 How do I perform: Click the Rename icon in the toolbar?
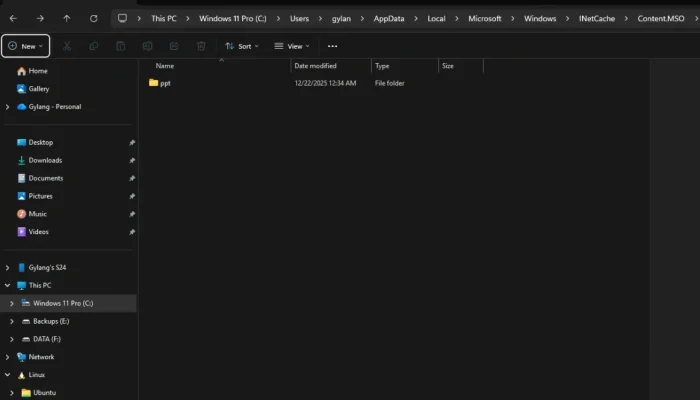[147, 46]
